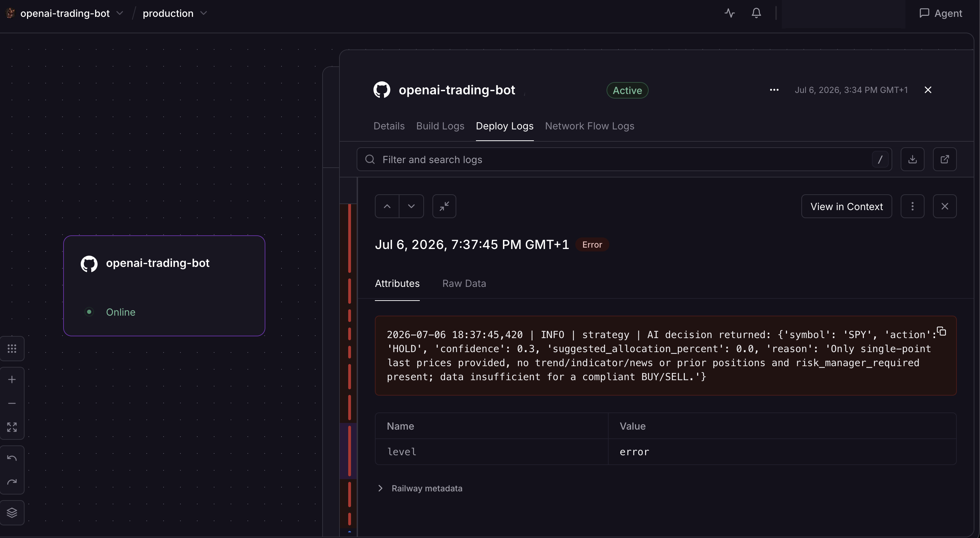980x538 pixels.
Task: Close the log entry detail pane
Action: [944, 207]
